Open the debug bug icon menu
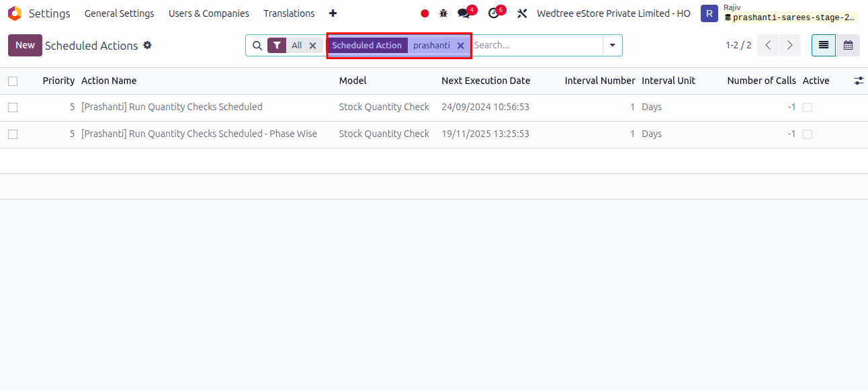This screenshot has width=868, height=391. pyautogui.click(x=443, y=13)
